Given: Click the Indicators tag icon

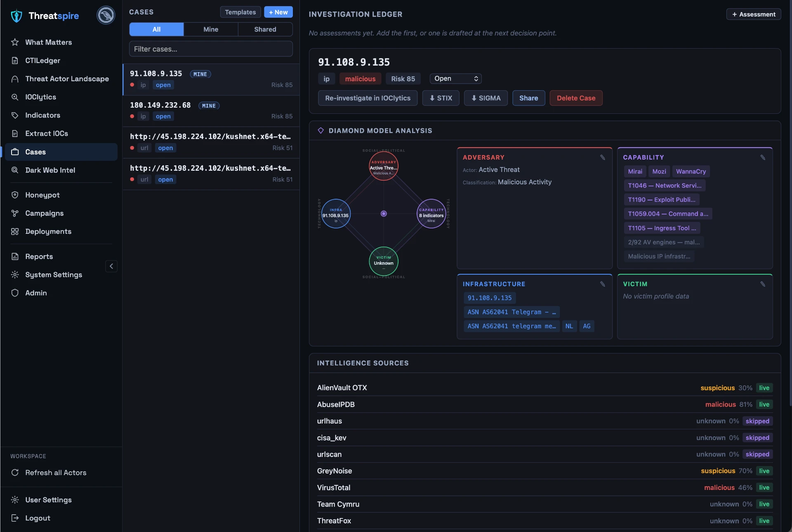Looking at the screenshot, I should click(x=15, y=115).
